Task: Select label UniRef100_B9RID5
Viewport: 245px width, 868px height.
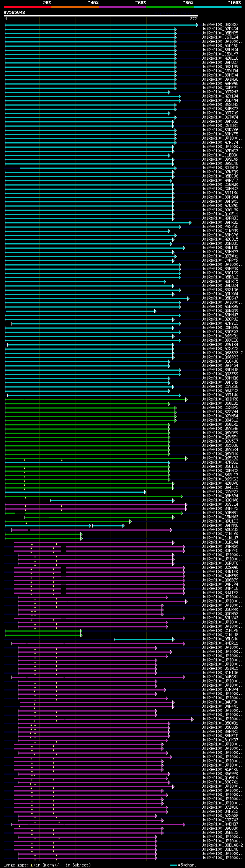Action: click(x=220, y=248)
